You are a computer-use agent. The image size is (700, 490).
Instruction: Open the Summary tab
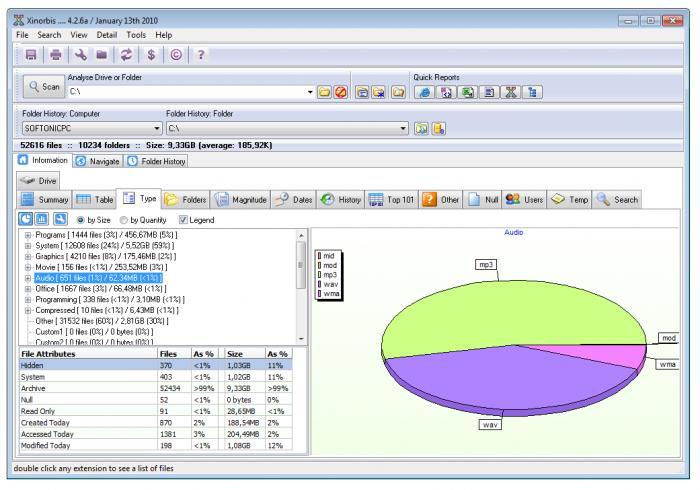[44, 199]
